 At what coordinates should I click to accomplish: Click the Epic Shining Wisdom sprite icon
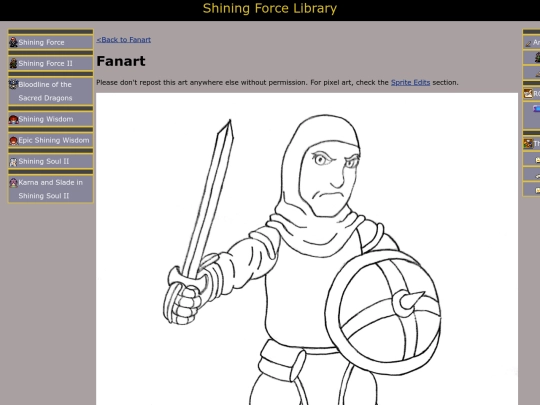click(x=13, y=141)
